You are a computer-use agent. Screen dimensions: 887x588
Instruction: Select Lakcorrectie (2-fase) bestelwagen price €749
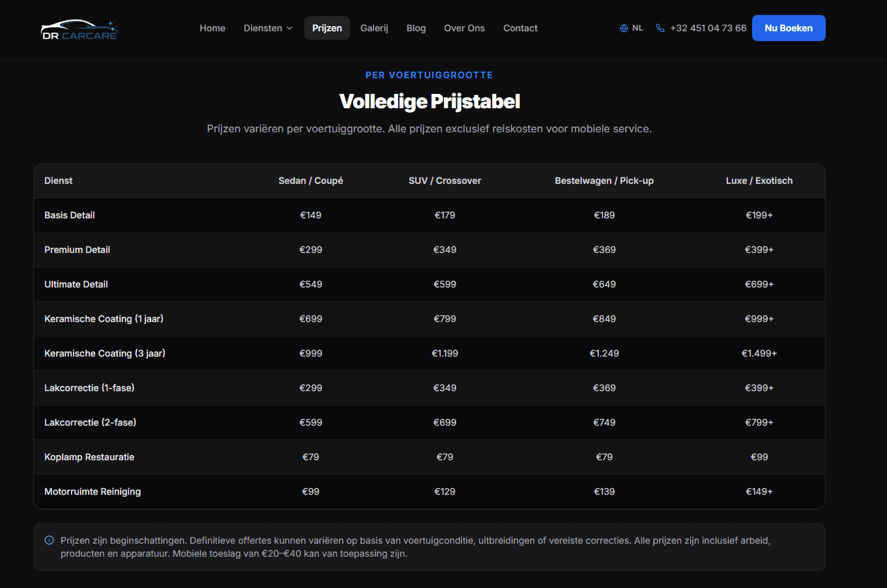(604, 422)
